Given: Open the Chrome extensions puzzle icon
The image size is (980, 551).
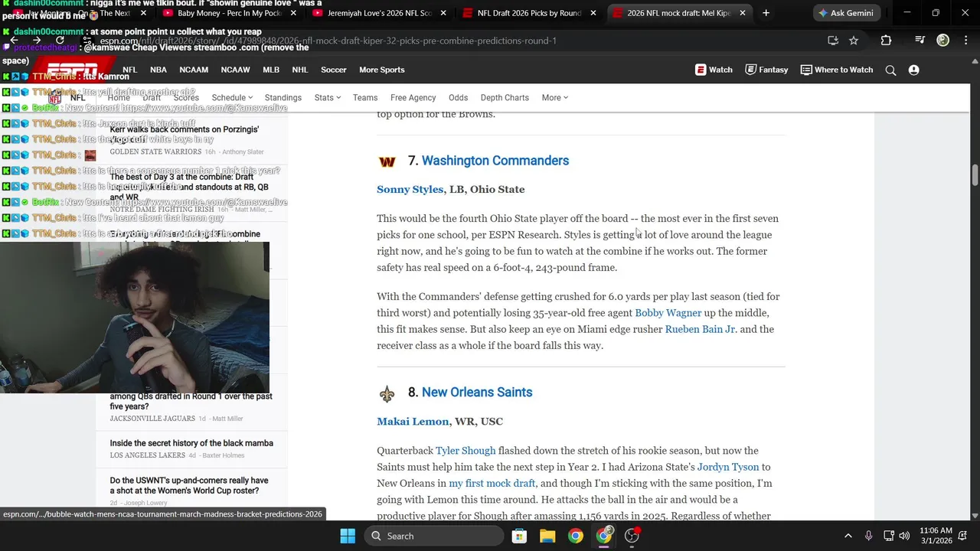Looking at the screenshot, I should 886,41.
